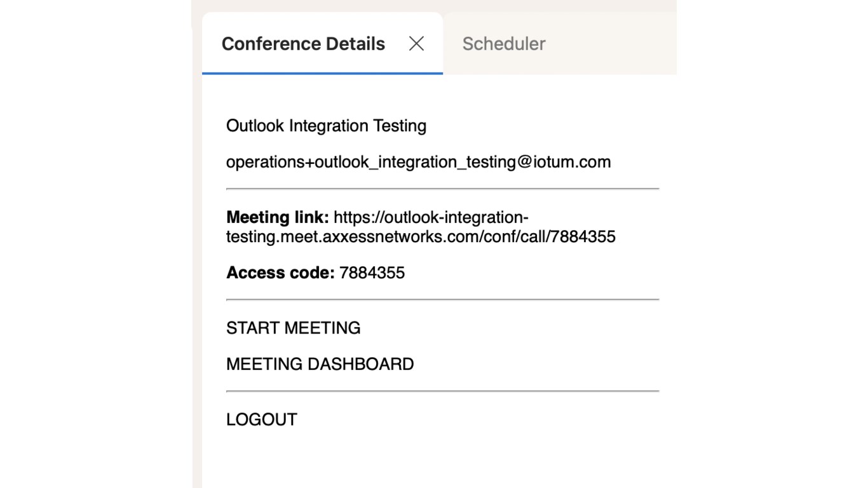Click the divider line below the email address
Viewport: 868px width, 488px height.
[442, 189]
